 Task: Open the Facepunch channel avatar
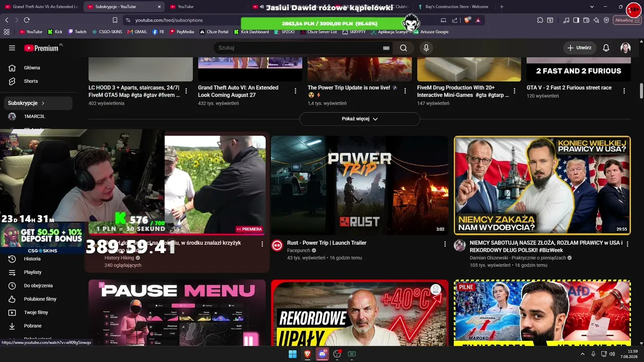pyautogui.click(x=277, y=245)
